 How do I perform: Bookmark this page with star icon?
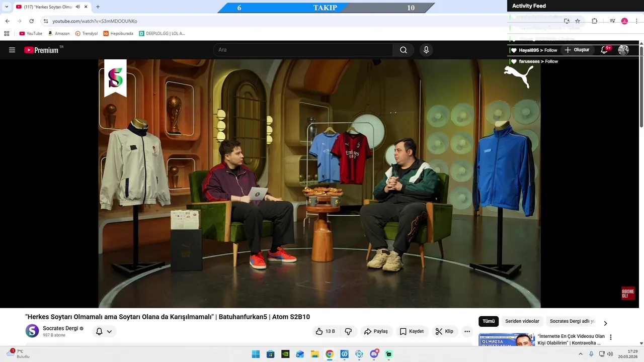coord(578,21)
